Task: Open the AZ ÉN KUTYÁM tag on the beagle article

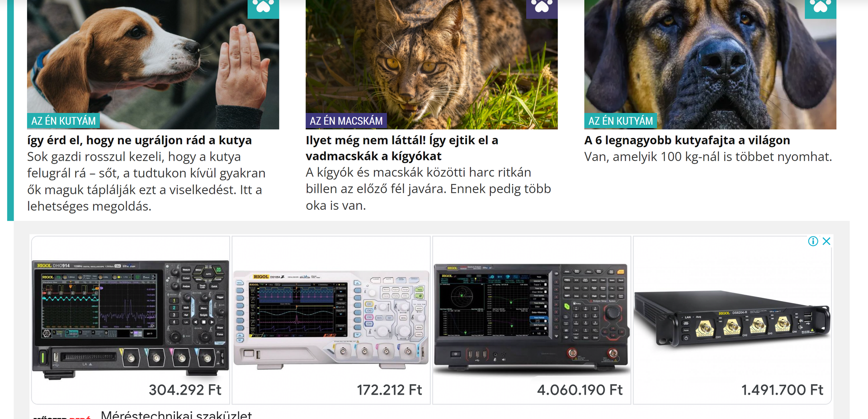Action: coord(63,121)
